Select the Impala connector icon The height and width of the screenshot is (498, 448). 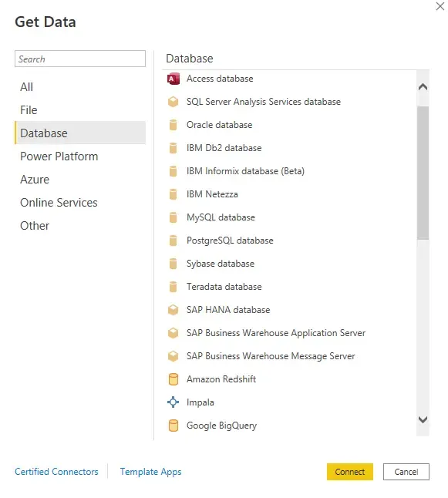(173, 402)
